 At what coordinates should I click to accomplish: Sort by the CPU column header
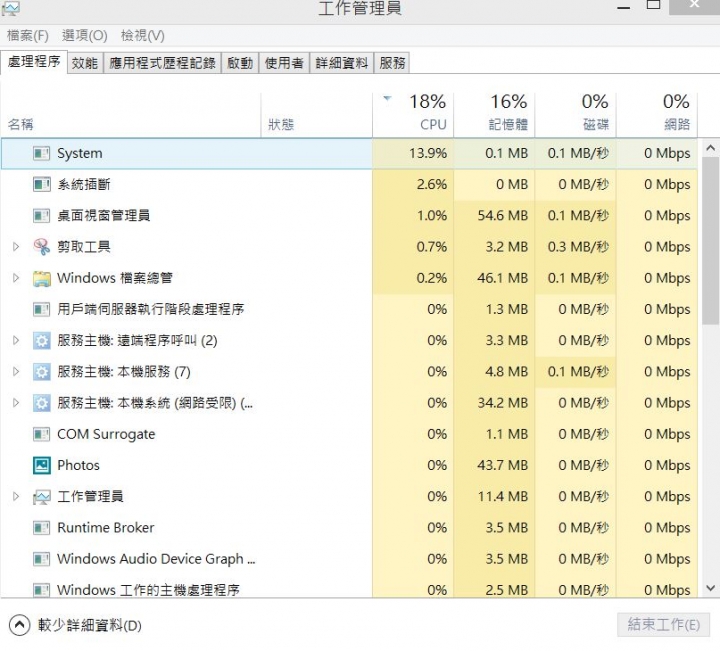[413, 115]
